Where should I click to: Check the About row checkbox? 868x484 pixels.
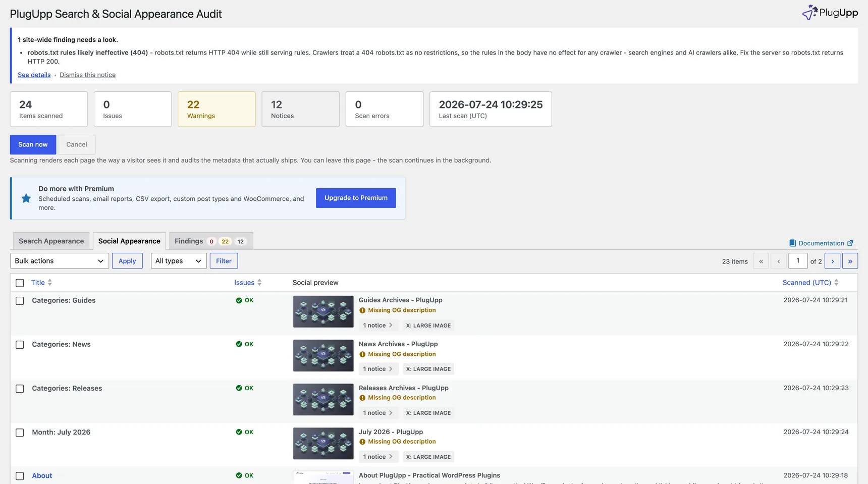click(x=20, y=476)
